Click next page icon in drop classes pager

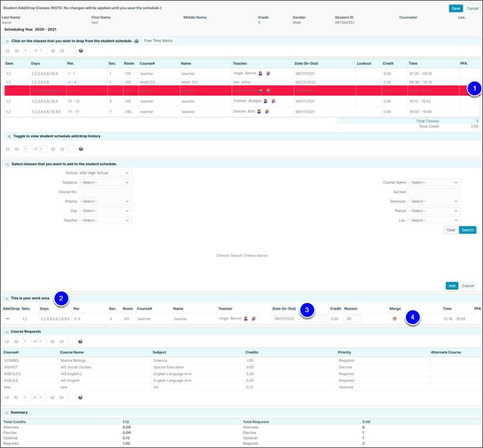pyautogui.click(x=53, y=51)
